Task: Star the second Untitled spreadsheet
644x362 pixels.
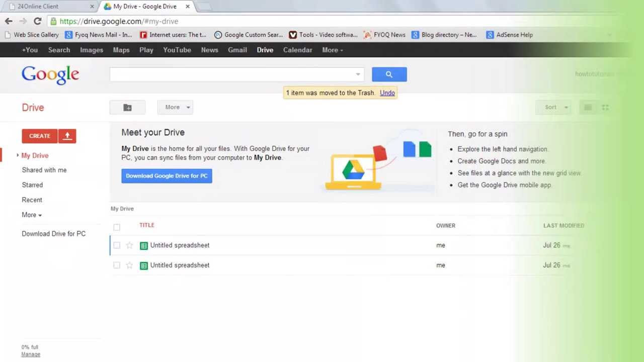Action: tap(129, 265)
